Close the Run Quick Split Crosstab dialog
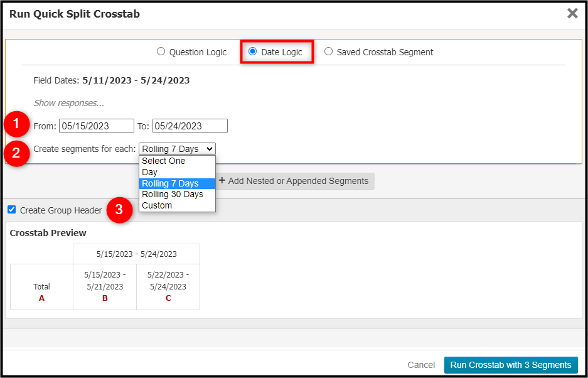Image resolution: width=588 pixels, height=378 pixels. tap(572, 14)
